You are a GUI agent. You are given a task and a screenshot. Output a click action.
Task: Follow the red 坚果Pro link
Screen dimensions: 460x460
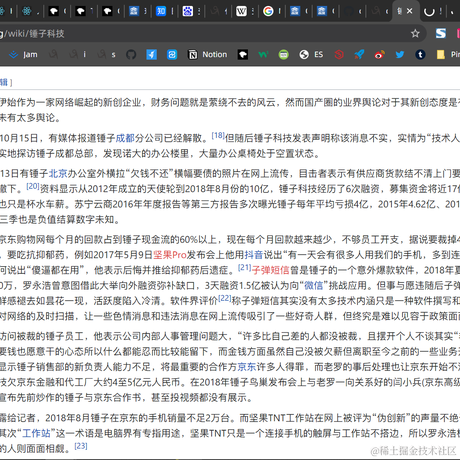pos(170,255)
